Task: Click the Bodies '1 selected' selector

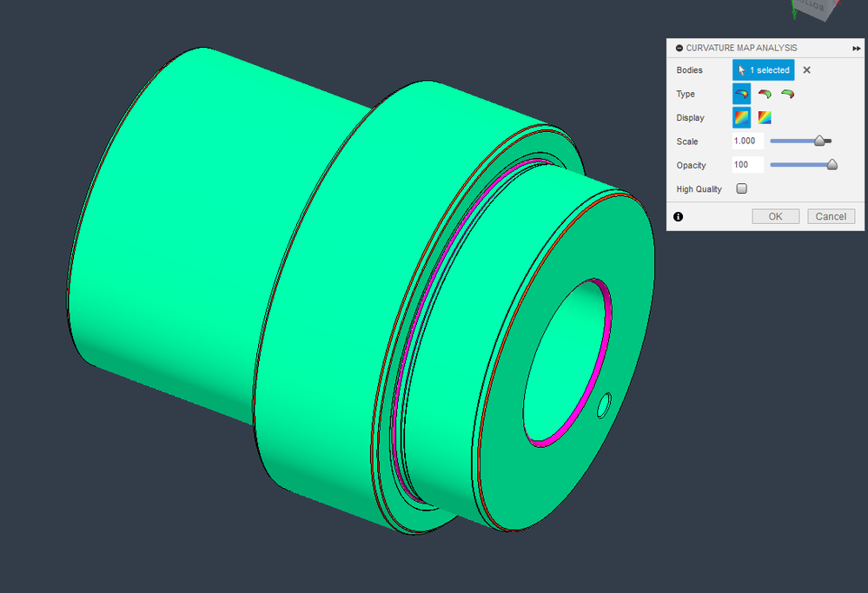Action: pyautogui.click(x=764, y=70)
